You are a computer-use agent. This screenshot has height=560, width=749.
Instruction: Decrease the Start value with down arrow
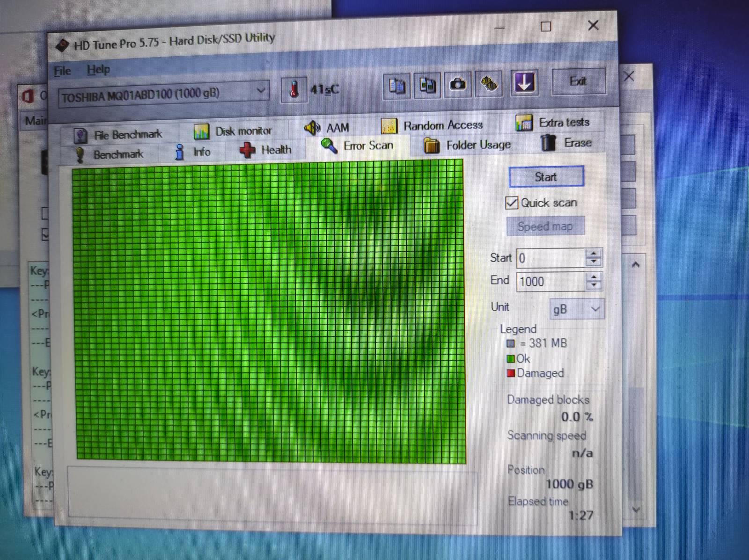tap(594, 262)
